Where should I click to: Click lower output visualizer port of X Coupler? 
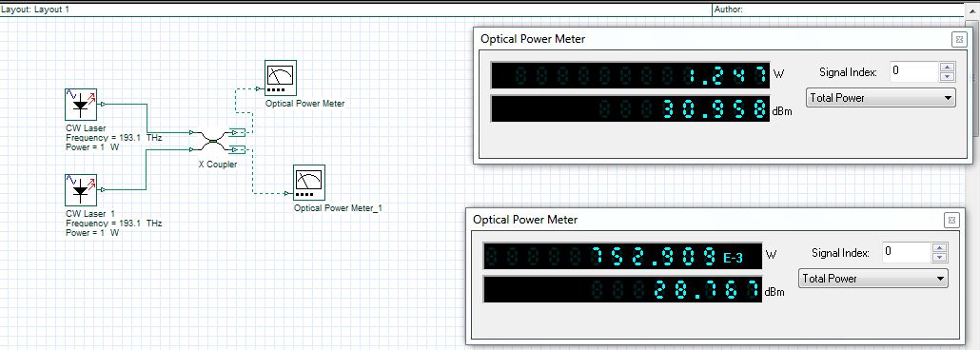point(238,149)
